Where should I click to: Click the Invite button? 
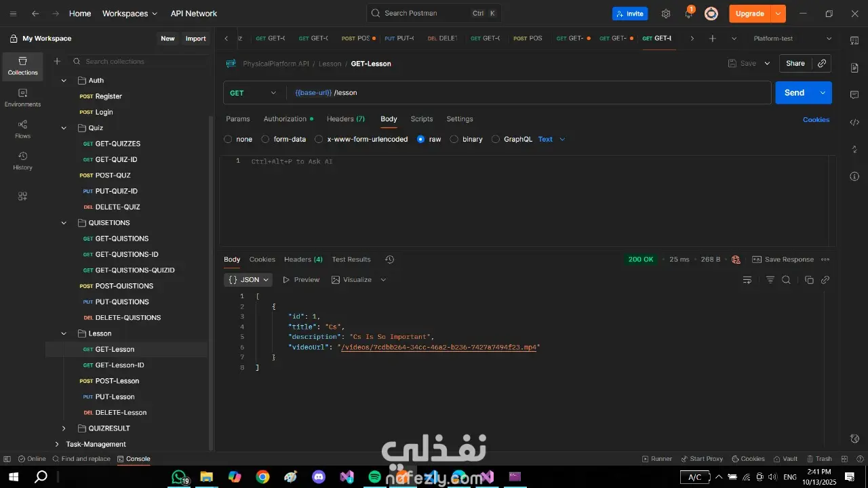tap(630, 14)
